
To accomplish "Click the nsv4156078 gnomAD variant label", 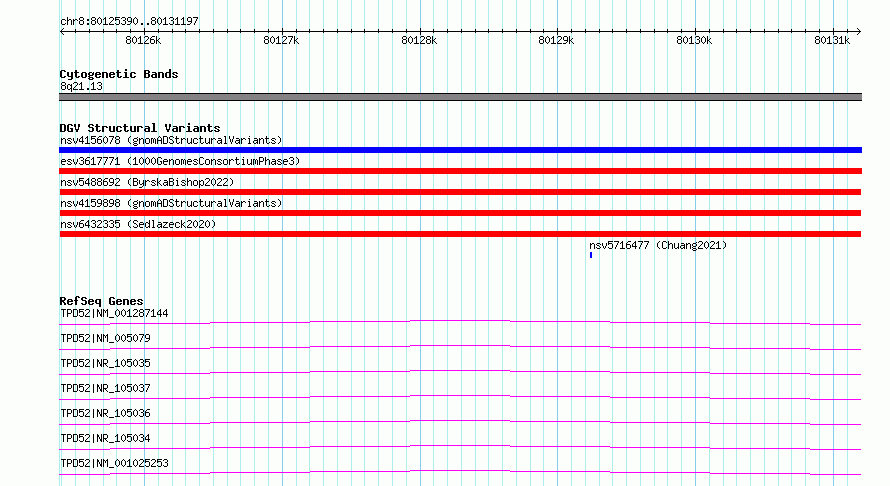I will pyautogui.click(x=171, y=140).
